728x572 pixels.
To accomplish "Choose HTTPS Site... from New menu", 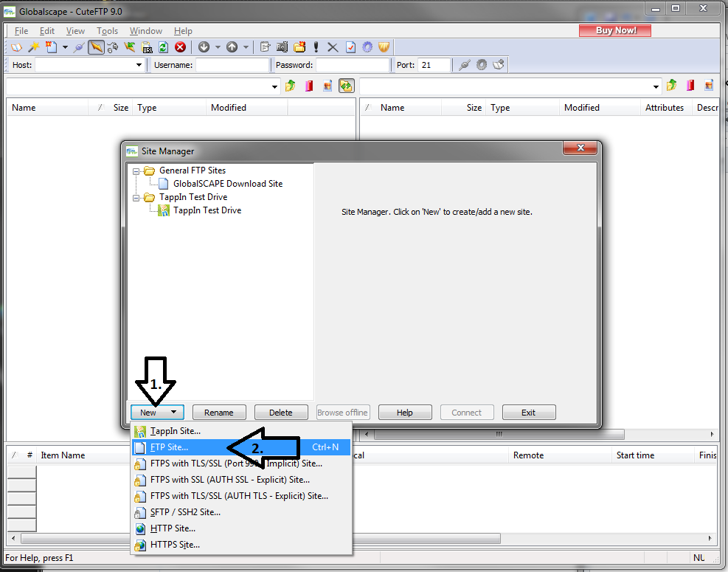I will 241,545.
